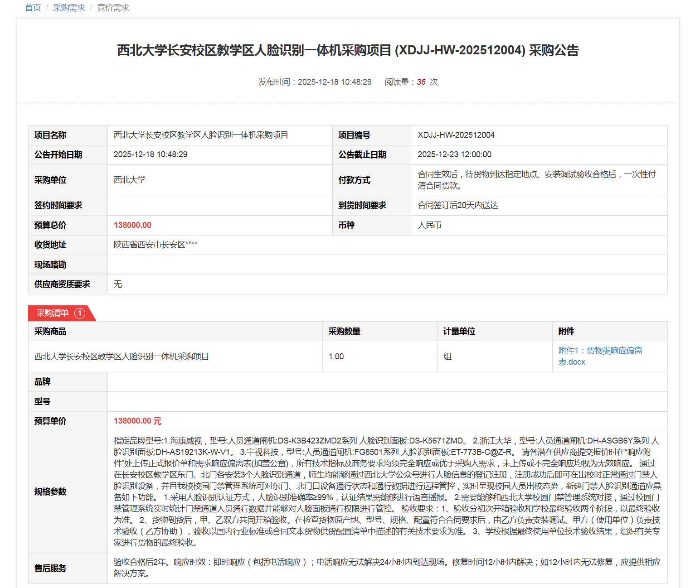Click the 采购数量 column header

(344, 331)
